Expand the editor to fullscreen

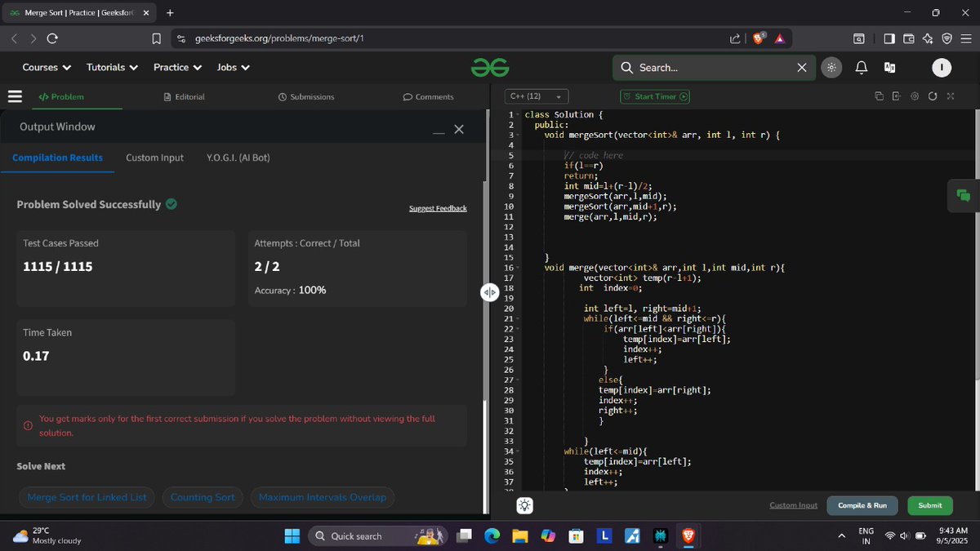(951, 96)
